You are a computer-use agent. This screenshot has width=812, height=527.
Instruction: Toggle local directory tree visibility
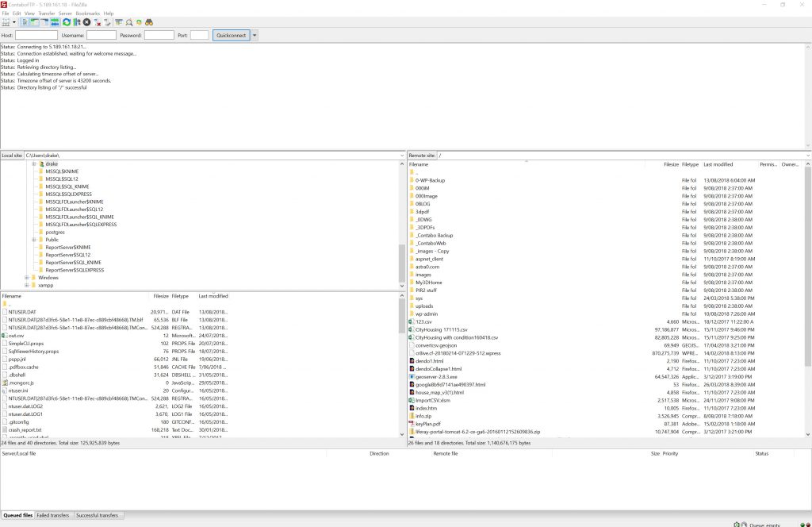pos(35,22)
